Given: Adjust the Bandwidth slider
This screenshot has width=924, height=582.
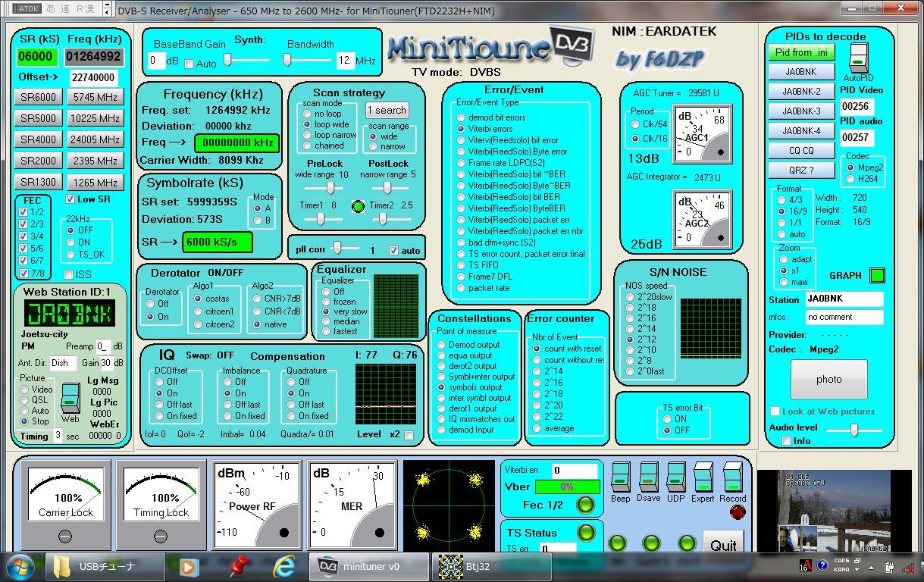Looking at the screenshot, I should coord(307,60).
